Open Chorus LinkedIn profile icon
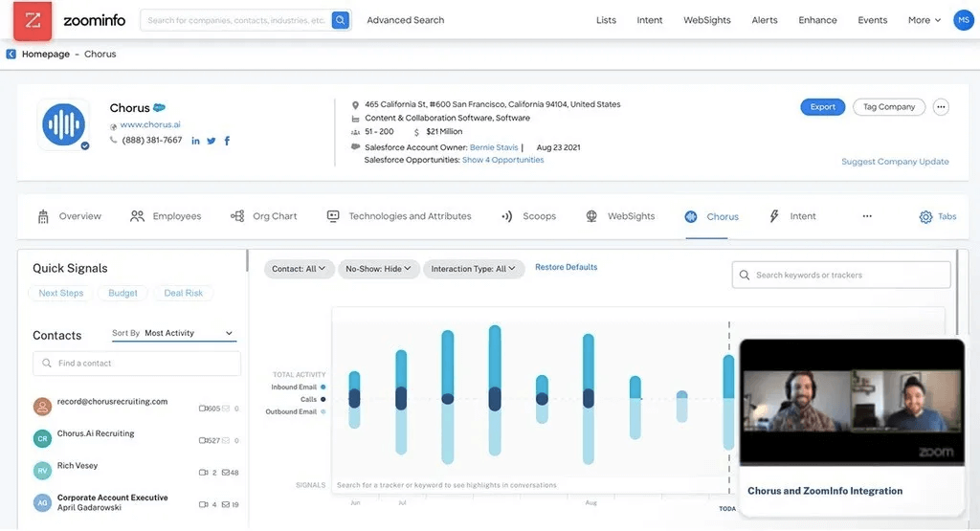Screen dimensions: 980x531 coord(195,142)
